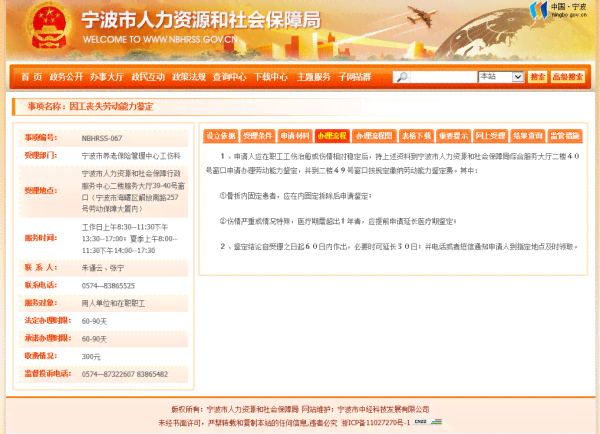Click the contact phone 0574--83865525
This screenshot has height=434, width=600.
point(108,286)
